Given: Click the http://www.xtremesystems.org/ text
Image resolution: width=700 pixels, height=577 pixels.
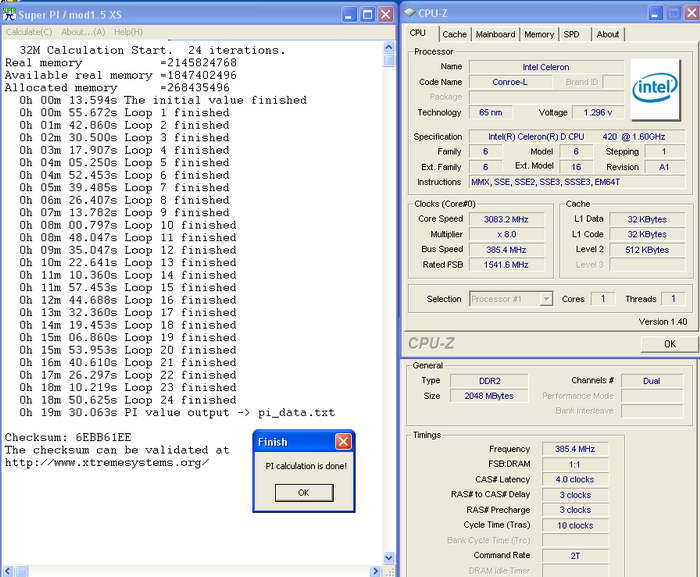Looking at the screenshot, I should click(106, 463).
